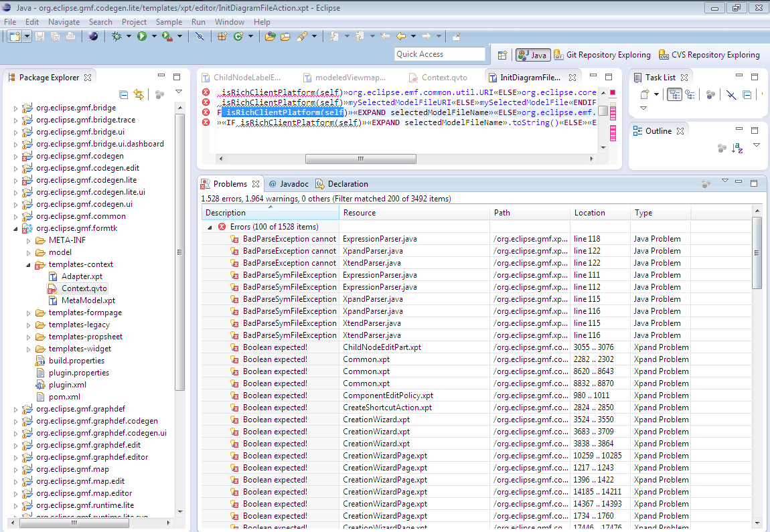Select MetaModel.xpt in Package Explorer
This screenshot has width=770, height=532.
[x=82, y=300]
